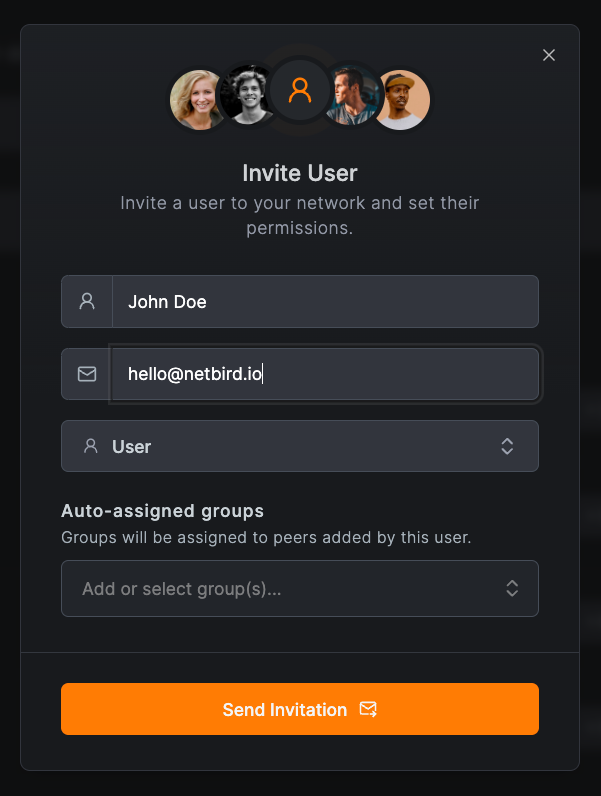Expand groups list using its chevron arrows
The width and height of the screenshot is (601, 796).
(x=512, y=589)
